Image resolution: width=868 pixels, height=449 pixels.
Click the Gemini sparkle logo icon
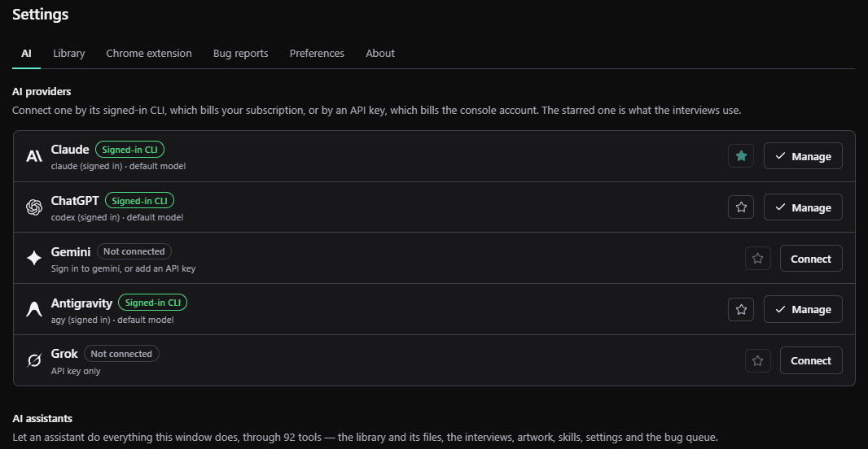34,258
